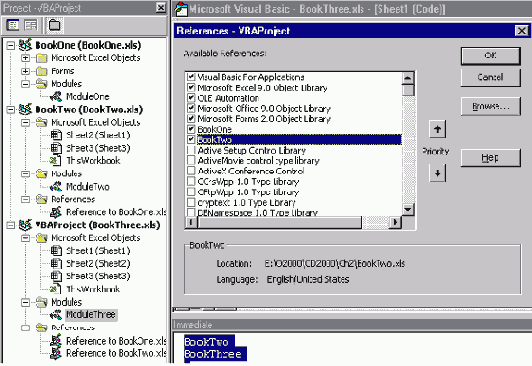Check Active Setup Control Library
Image resolution: width=532 pixels, height=366 pixels.
click(191, 150)
